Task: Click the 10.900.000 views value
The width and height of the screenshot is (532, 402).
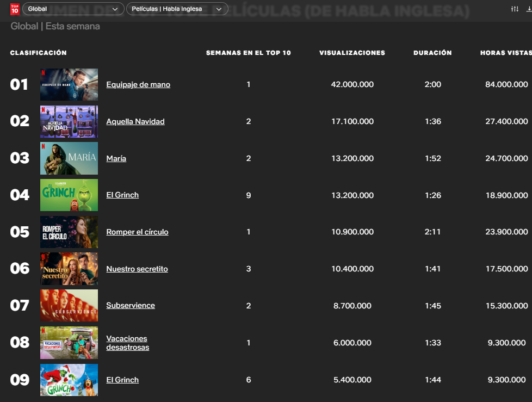Action: (352, 232)
